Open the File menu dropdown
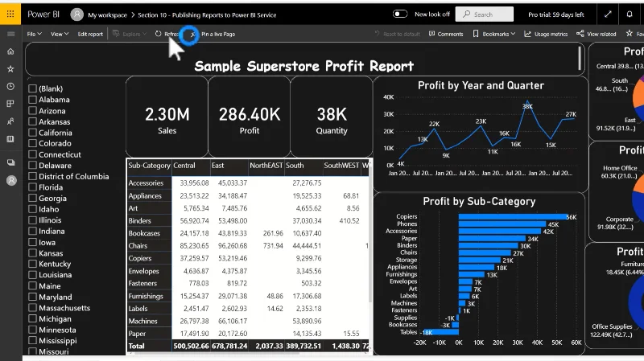The width and height of the screenshot is (644, 361). click(34, 34)
